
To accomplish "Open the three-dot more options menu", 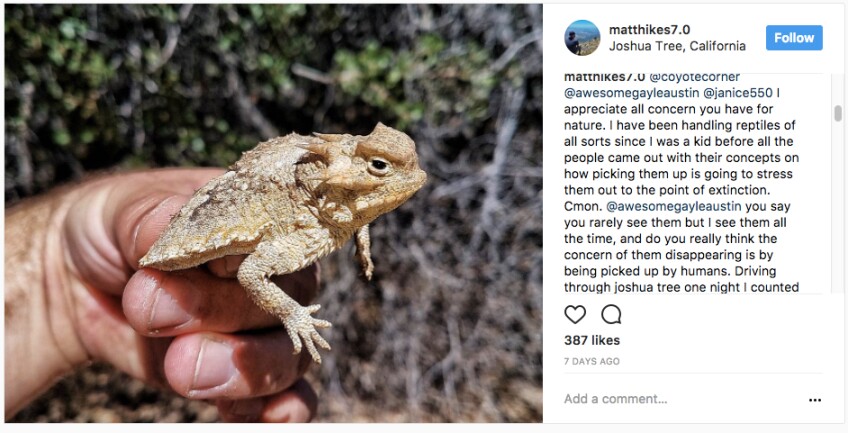I will [815, 400].
